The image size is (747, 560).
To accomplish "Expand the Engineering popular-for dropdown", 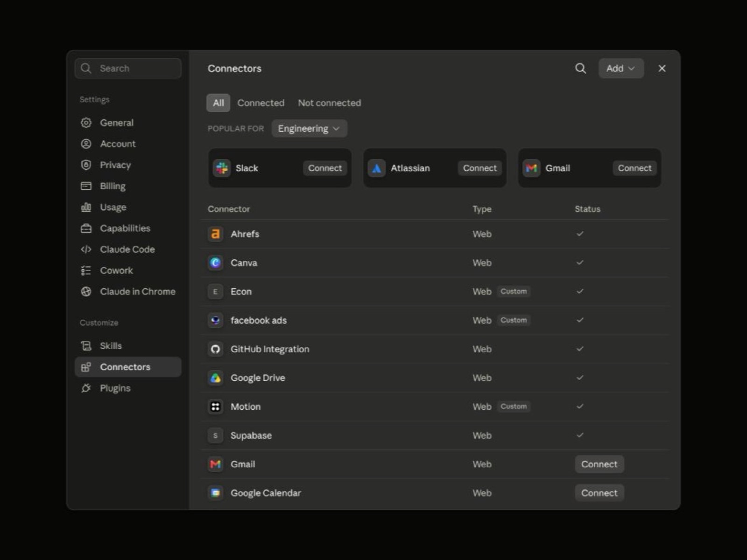I will coord(309,128).
